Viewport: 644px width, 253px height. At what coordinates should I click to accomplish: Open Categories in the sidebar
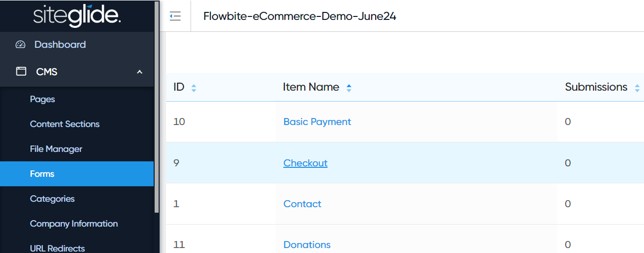pyautogui.click(x=52, y=199)
